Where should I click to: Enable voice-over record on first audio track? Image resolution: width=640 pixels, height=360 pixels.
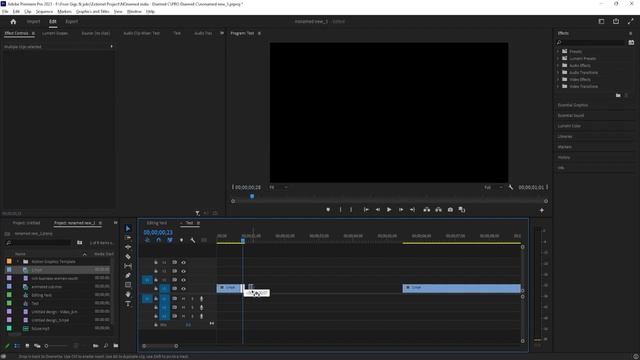click(x=201, y=299)
